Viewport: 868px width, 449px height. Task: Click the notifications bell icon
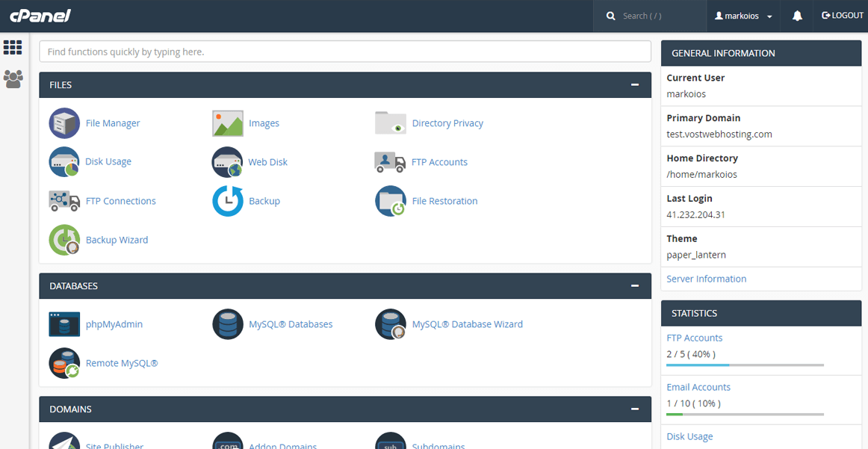(x=797, y=16)
